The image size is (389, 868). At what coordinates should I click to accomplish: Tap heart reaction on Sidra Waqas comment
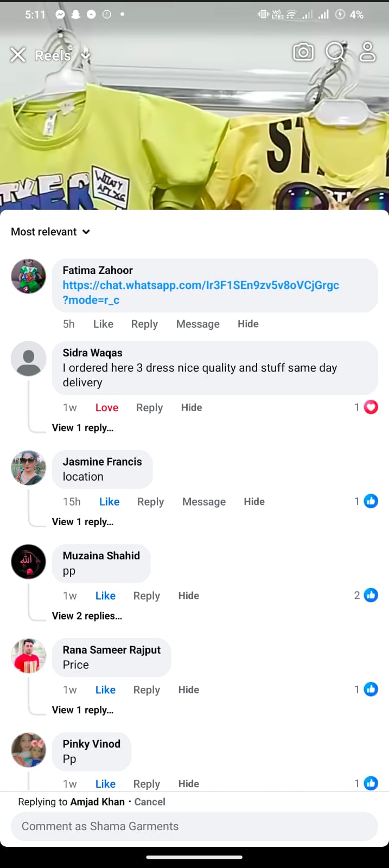pyautogui.click(x=371, y=407)
